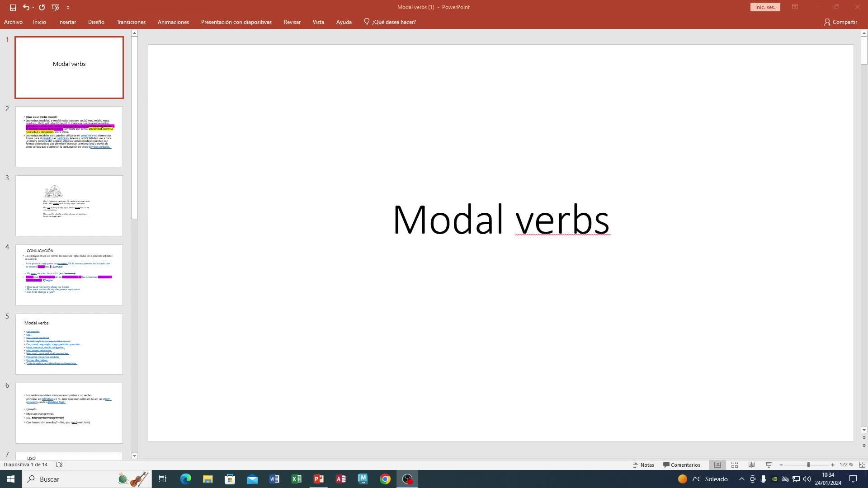Switch to Reading view icon
Image resolution: width=868 pixels, height=488 pixels.
click(751, 465)
